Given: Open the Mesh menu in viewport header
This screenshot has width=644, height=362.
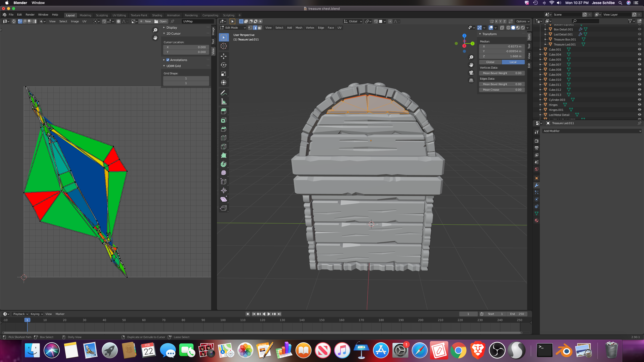Looking at the screenshot, I should pos(299,28).
